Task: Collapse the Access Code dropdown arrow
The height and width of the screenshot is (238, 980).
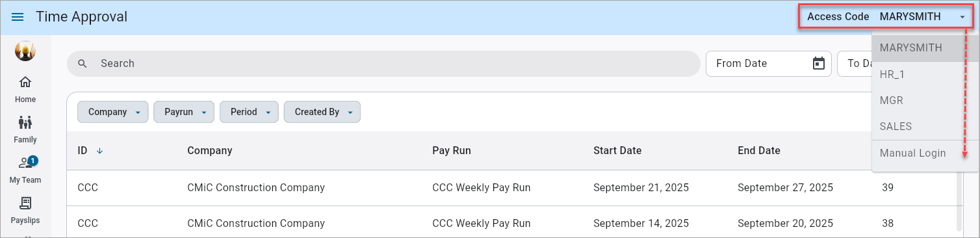Action: click(962, 17)
